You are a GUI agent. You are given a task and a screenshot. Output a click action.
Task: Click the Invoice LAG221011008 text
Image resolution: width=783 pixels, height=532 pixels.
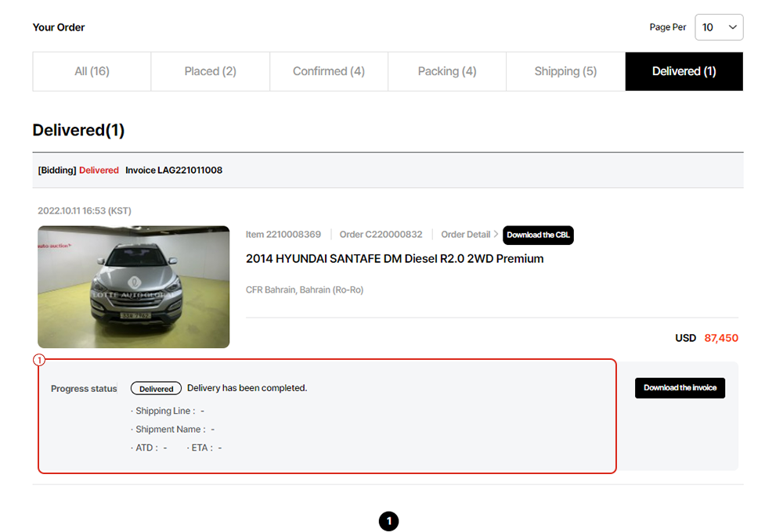point(174,171)
